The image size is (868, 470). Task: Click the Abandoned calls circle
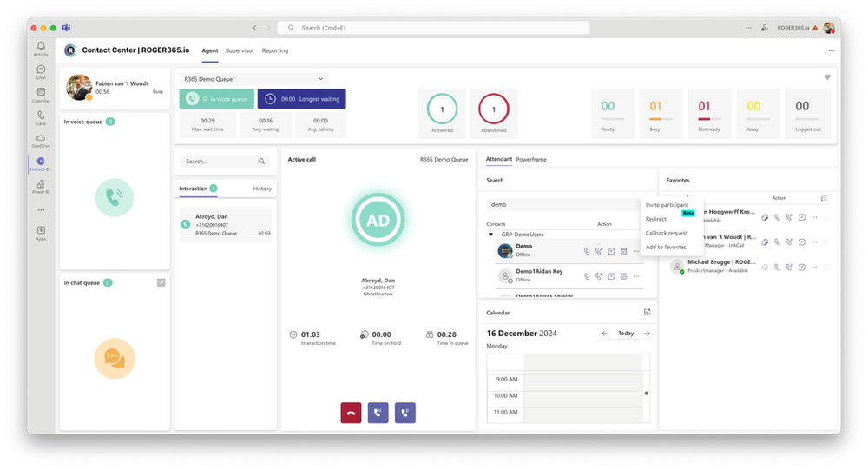pos(493,109)
